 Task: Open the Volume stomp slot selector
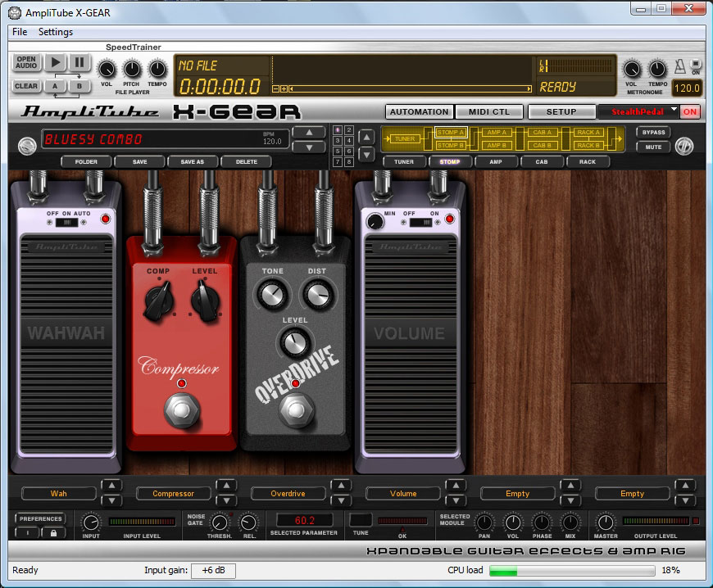[403, 494]
